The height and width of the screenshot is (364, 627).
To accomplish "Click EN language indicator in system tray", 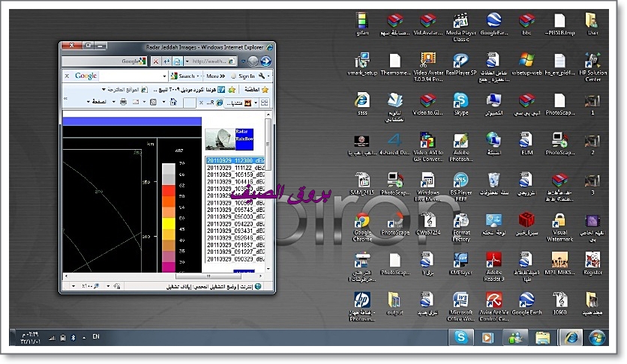I will click(95, 336).
